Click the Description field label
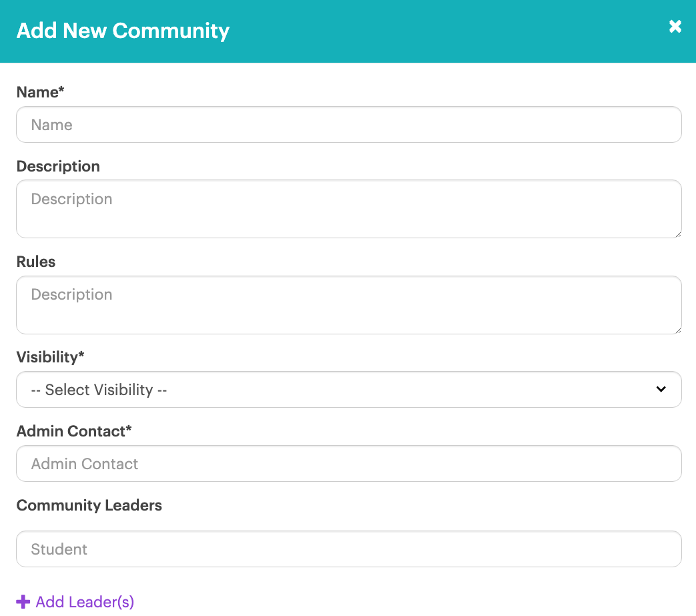 58,166
